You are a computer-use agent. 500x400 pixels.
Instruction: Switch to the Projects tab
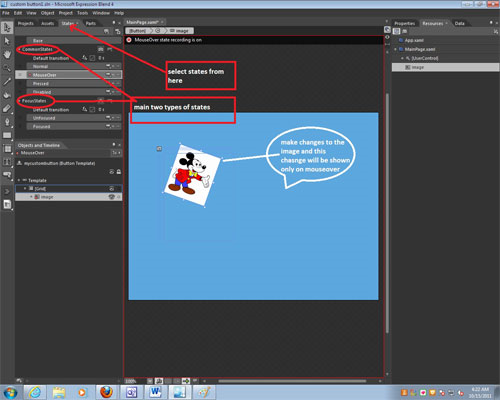coord(26,23)
